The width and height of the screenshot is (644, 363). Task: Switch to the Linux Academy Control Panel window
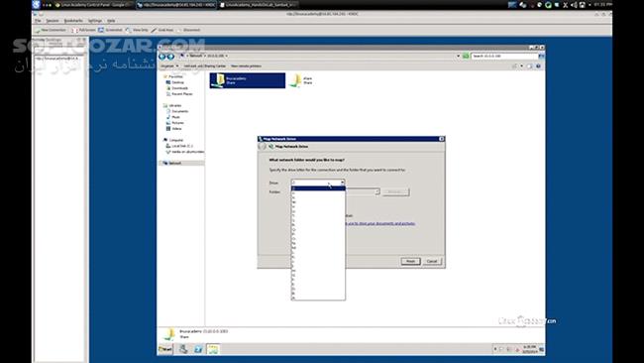tap(93, 5)
